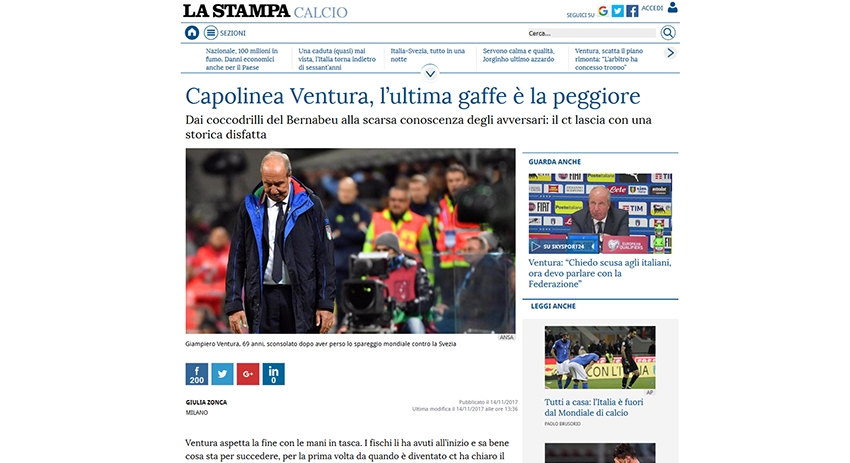Open La Stampa Facebook page icon
The width and height of the screenshot is (850, 463).
632,11
